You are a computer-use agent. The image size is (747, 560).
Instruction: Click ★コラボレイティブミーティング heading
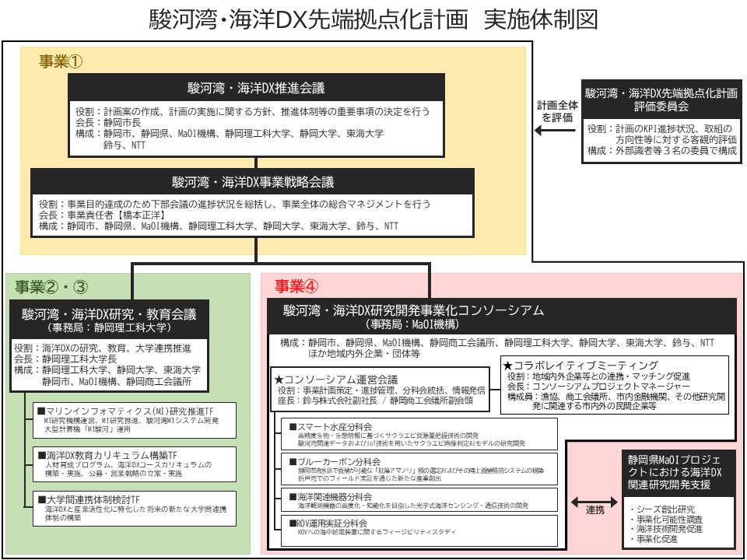tap(580, 366)
